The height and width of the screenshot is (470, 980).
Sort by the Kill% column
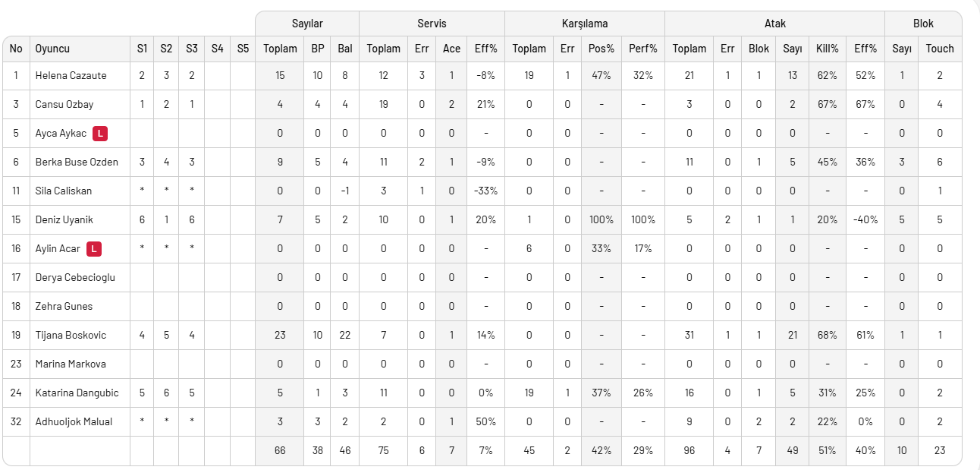[827, 49]
